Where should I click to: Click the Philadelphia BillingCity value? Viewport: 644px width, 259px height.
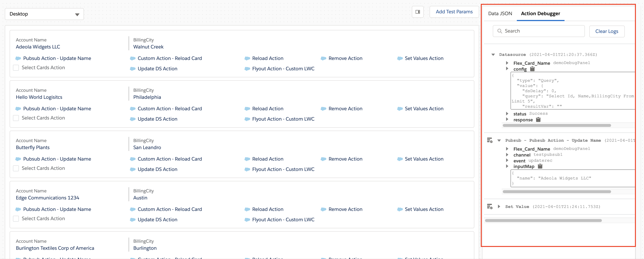pyautogui.click(x=147, y=97)
